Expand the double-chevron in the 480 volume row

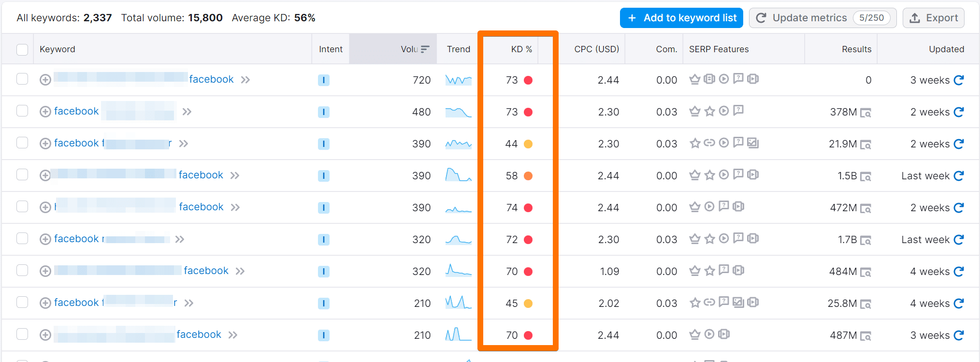pos(187,112)
